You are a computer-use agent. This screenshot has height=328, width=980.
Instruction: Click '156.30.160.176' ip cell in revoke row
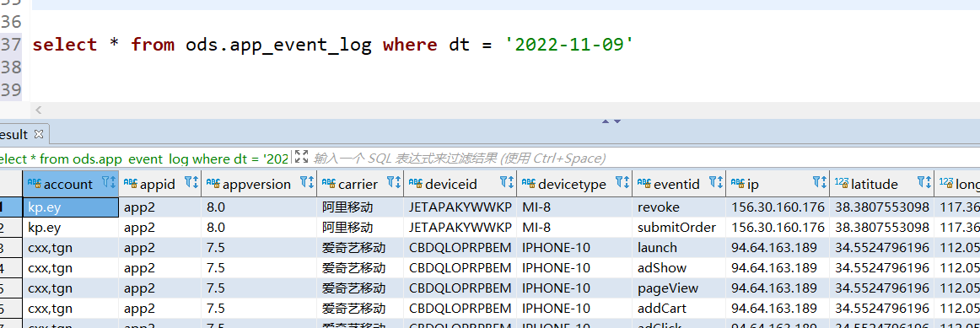click(x=778, y=207)
